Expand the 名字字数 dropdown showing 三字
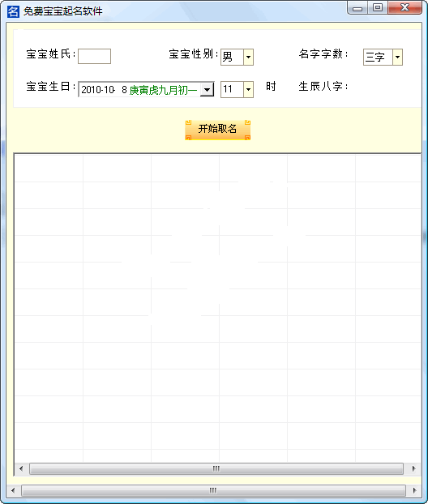 click(397, 58)
